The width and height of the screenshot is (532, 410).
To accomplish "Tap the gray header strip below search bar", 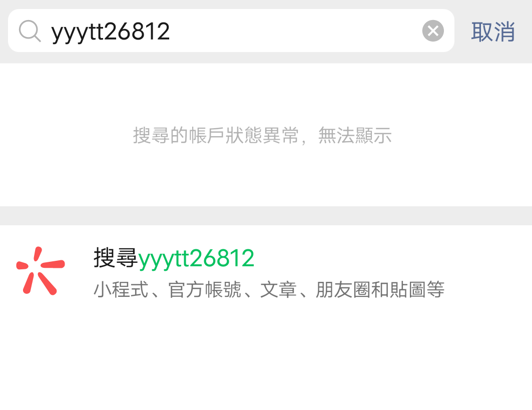I will [266, 58].
